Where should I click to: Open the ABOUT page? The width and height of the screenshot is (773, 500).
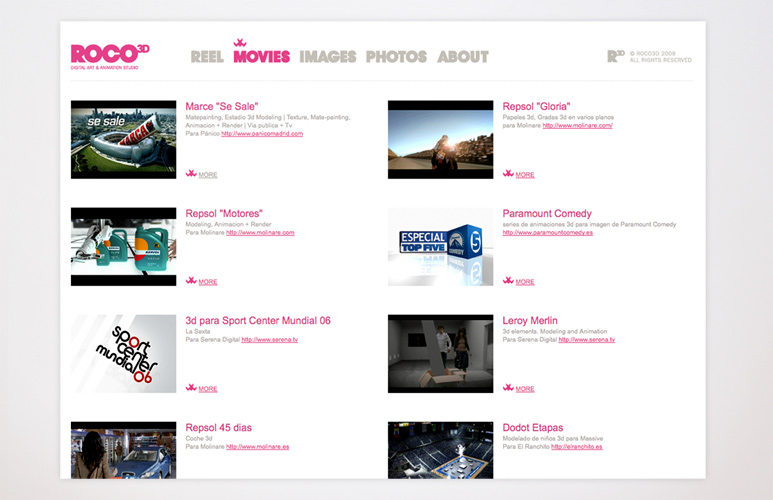click(463, 57)
